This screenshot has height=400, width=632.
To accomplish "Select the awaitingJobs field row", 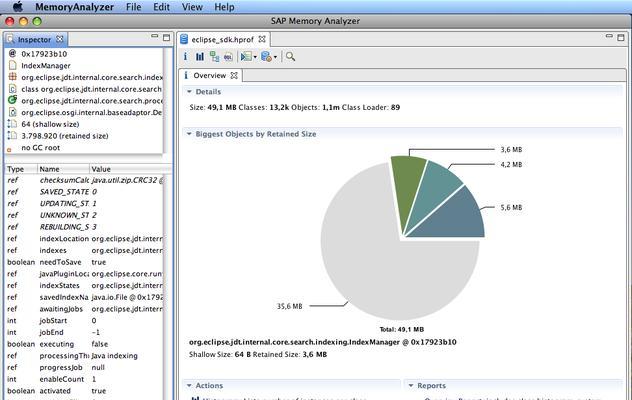I will click(x=84, y=309).
